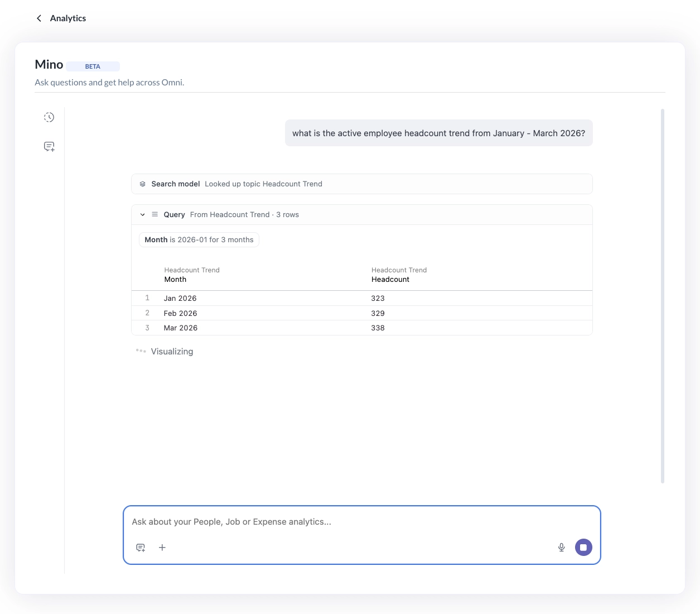Select the Jan 2026 cell
The height and width of the screenshot is (614, 700).
180,299
